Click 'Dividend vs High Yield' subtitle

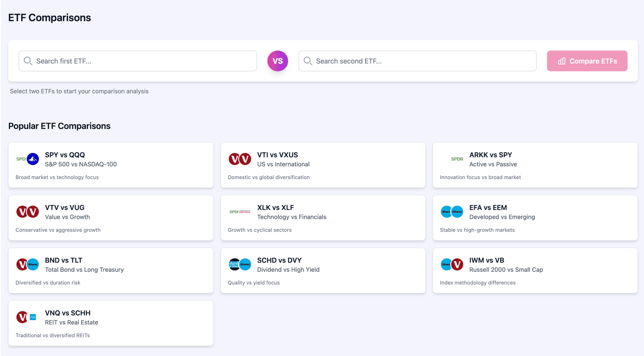(288, 270)
